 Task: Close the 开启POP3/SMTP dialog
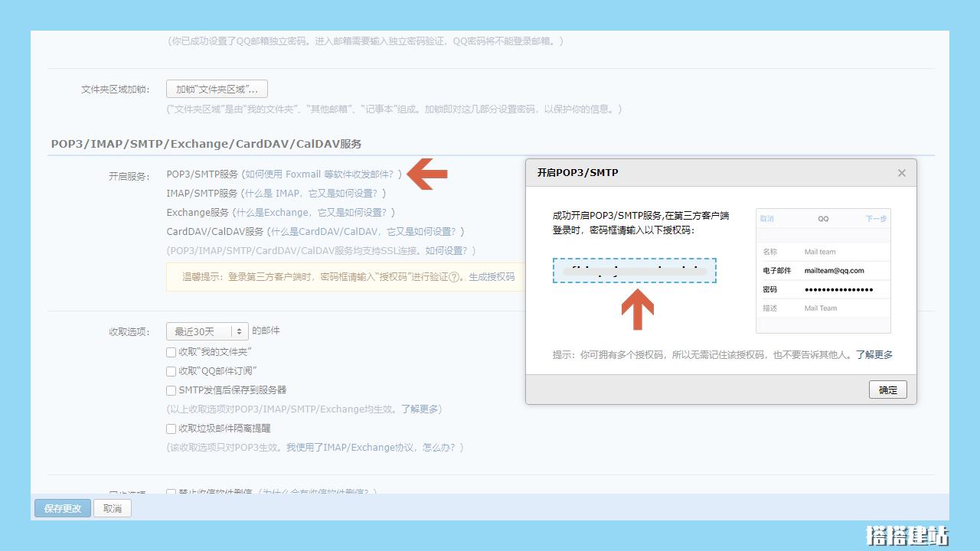[x=901, y=172]
